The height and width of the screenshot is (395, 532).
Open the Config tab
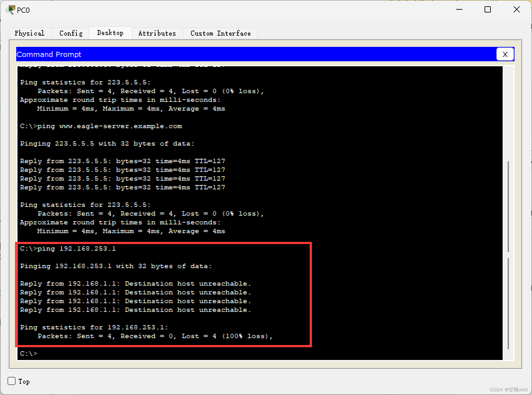coord(71,33)
